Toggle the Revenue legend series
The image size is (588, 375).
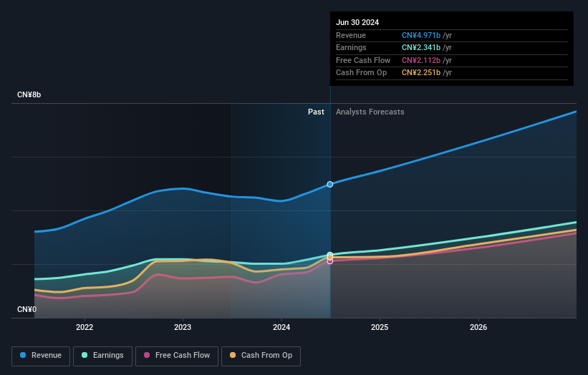tap(41, 356)
